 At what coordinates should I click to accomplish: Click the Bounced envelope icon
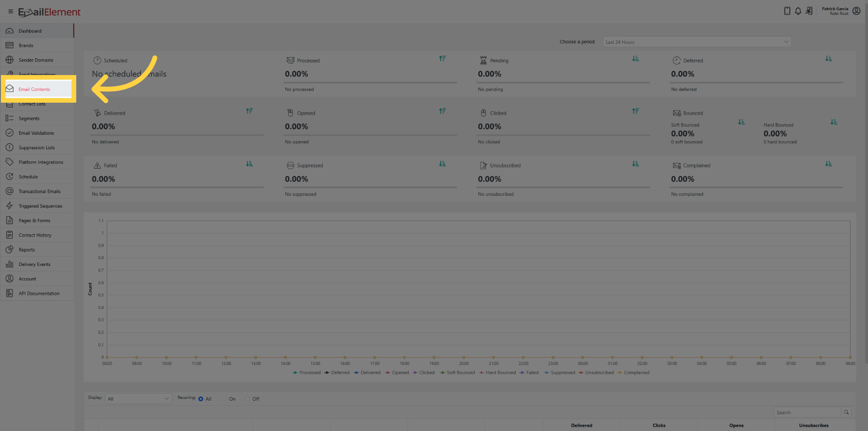[677, 113]
